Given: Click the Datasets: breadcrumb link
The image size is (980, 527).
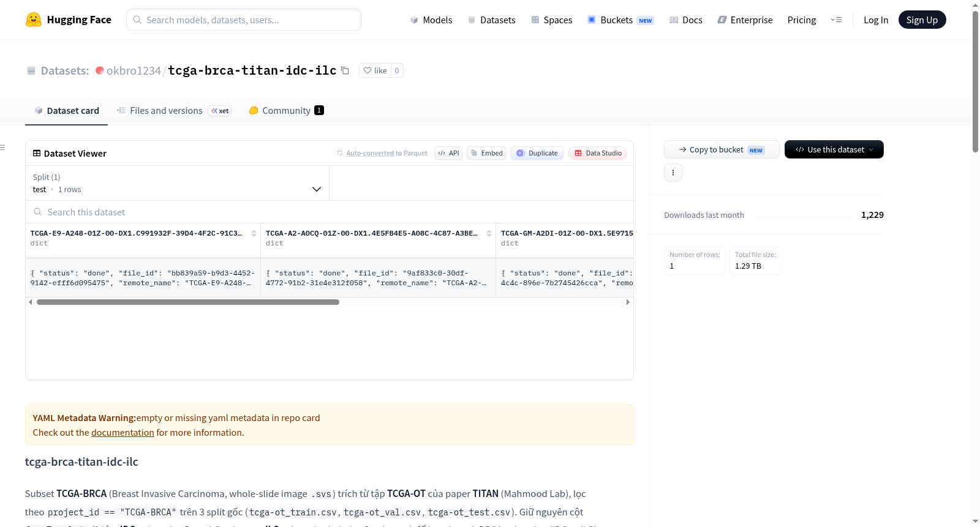Looking at the screenshot, I should tap(65, 70).
